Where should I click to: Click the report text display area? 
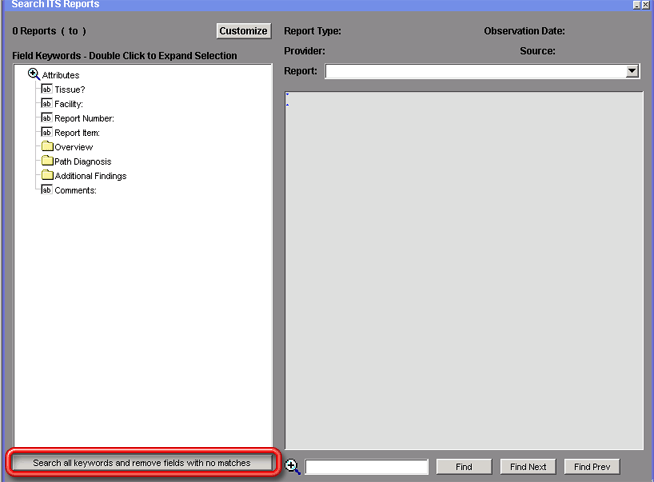[464, 270]
